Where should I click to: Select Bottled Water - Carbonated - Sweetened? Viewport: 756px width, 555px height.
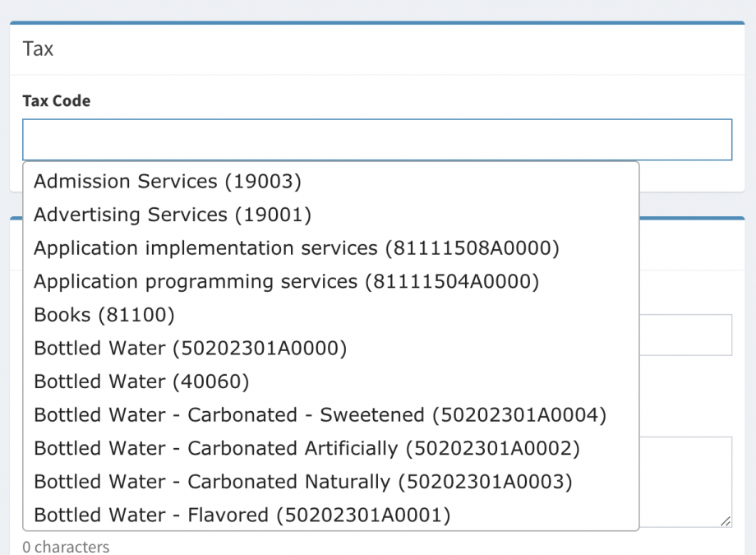[x=320, y=415]
